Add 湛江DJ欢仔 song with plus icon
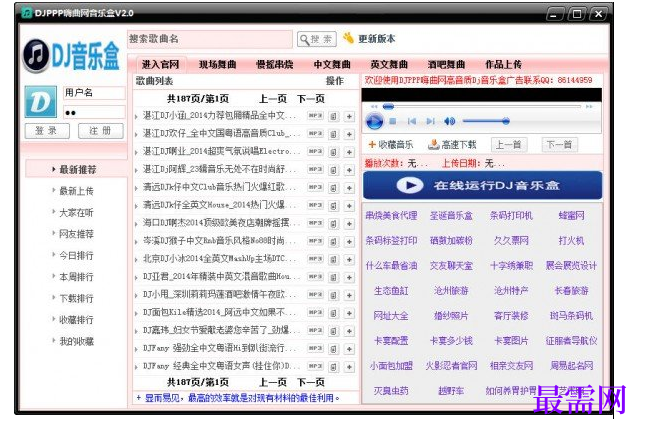Screen dimensions: 645x431 click(349, 134)
